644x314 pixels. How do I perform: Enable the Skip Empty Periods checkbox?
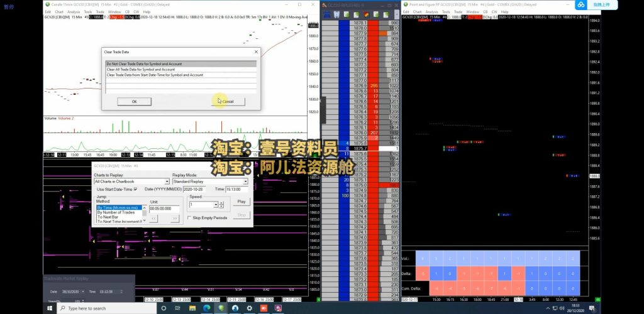pyautogui.click(x=190, y=218)
